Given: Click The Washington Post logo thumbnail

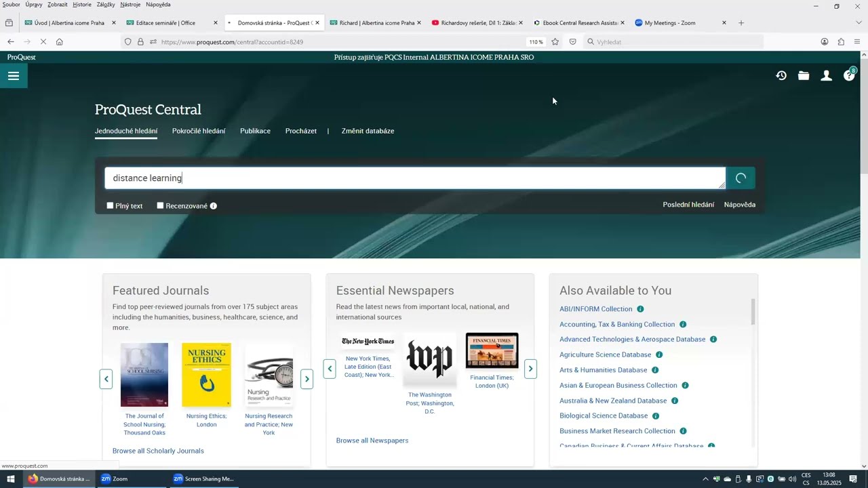Looking at the screenshot, I should click(430, 359).
